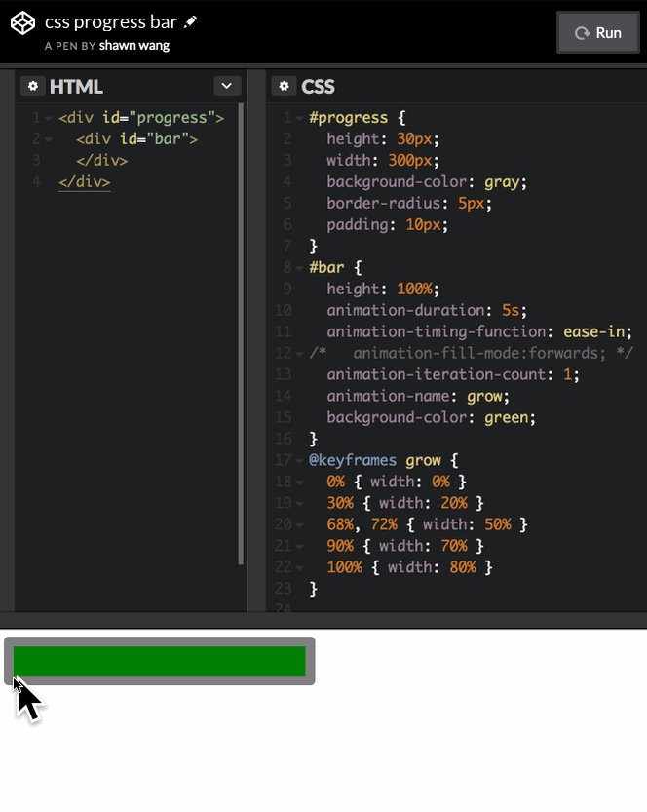
Task: Open HTML editor settings gear
Action: [x=33, y=86]
